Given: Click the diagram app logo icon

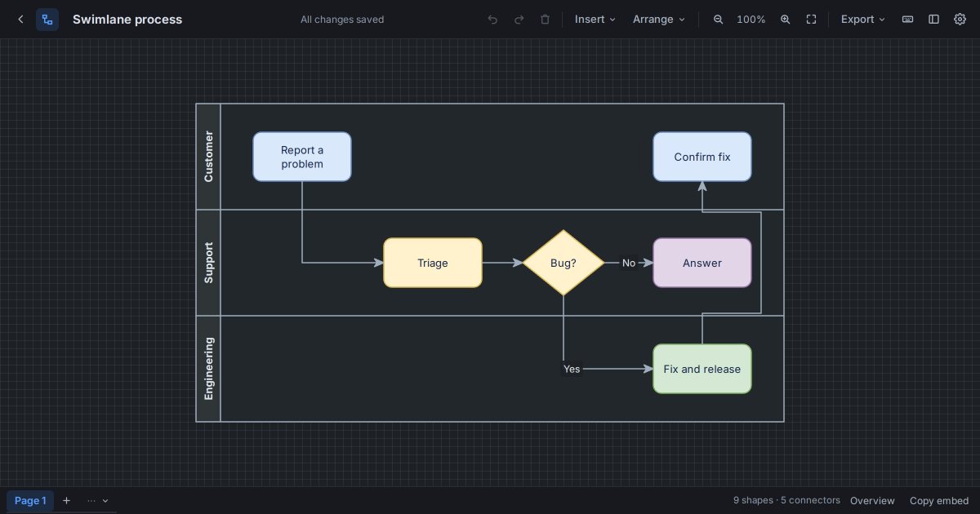Looking at the screenshot, I should [x=47, y=20].
